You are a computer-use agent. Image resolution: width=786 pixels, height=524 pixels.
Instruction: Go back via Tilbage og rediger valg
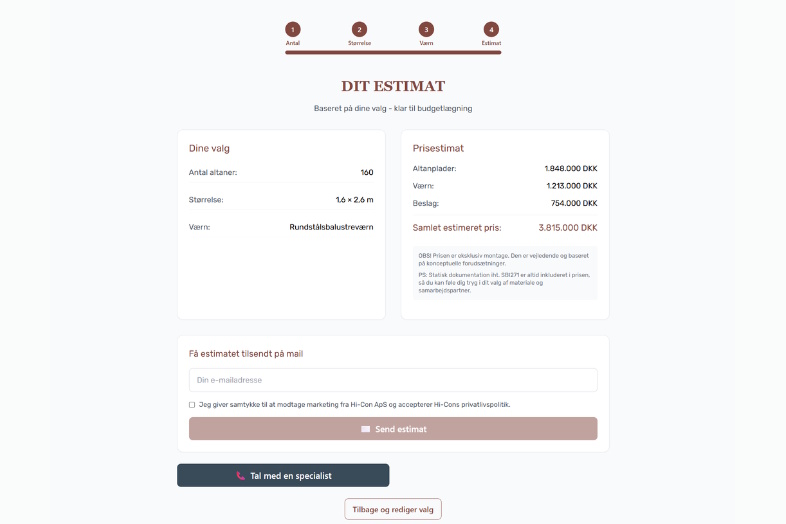pos(393,509)
